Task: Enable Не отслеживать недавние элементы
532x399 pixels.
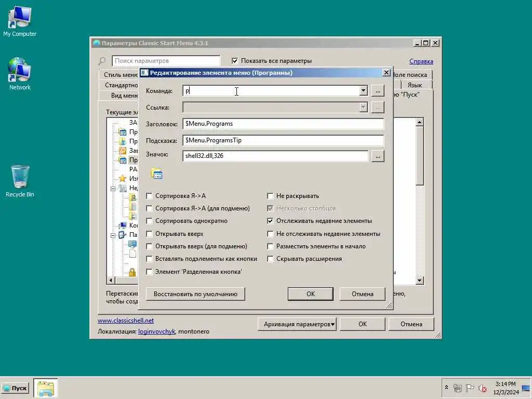Action: click(270, 234)
